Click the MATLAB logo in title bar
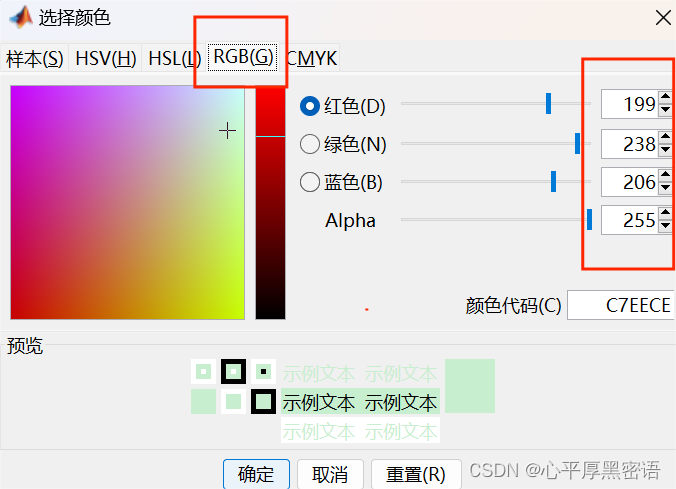 point(21,18)
